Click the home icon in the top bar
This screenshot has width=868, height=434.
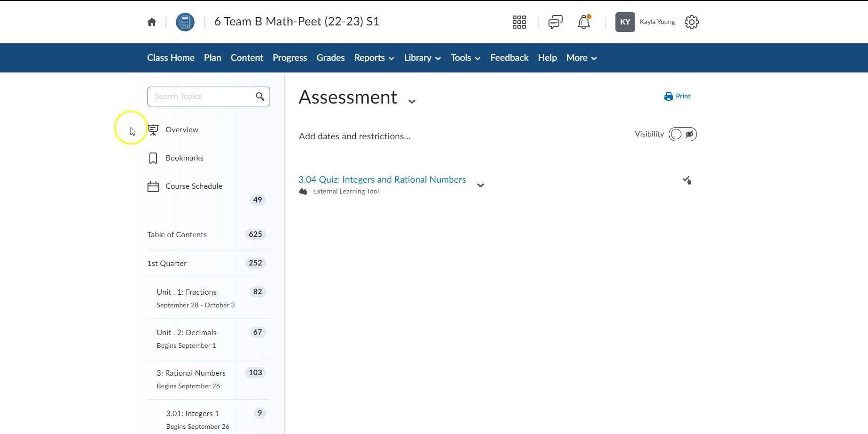pos(152,22)
